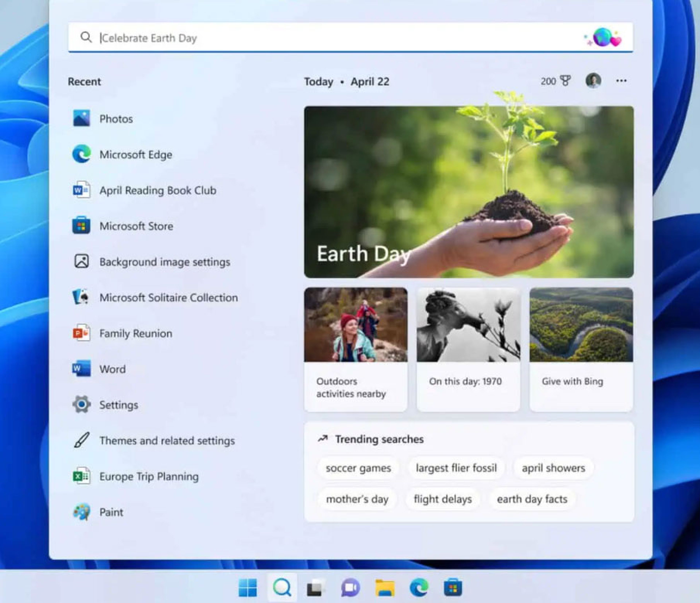The height and width of the screenshot is (603, 700).
Task: Click the april showers trending chip
Action: [x=553, y=468]
